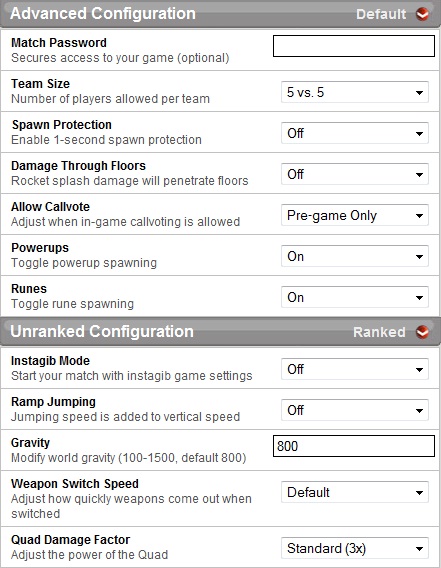
Task: Click the arrow of Standard (3x) dropdown
Action: 419,548
